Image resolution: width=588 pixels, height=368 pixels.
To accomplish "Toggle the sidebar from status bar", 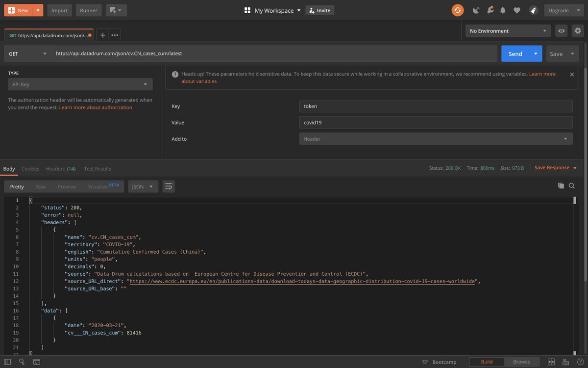I will pyautogui.click(x=7, y=362).
